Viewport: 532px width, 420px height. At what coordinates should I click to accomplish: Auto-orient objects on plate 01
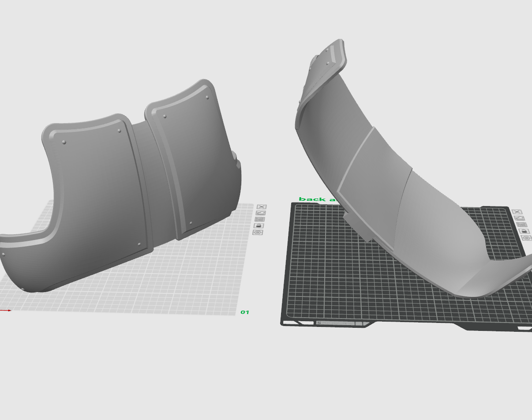point(261,213)
